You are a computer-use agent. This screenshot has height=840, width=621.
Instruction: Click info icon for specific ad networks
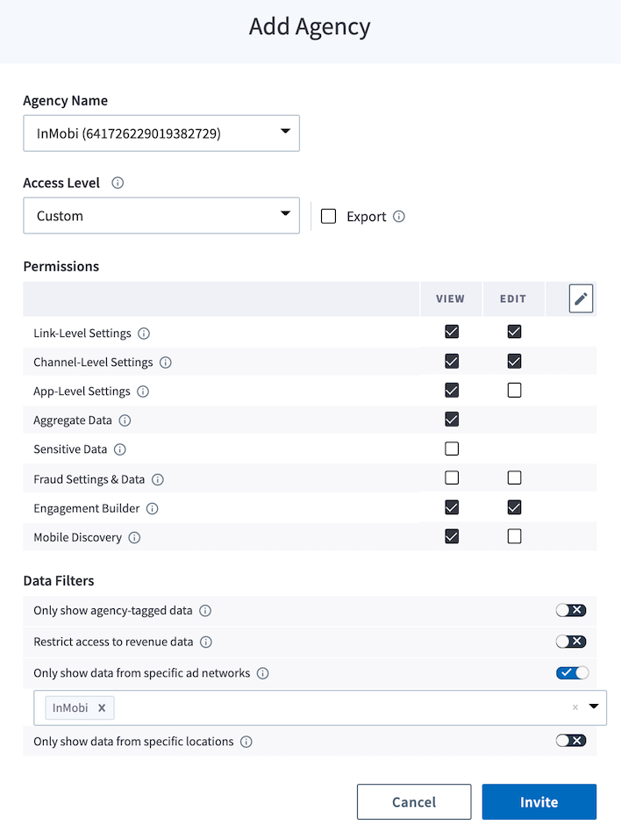(263, 673)
